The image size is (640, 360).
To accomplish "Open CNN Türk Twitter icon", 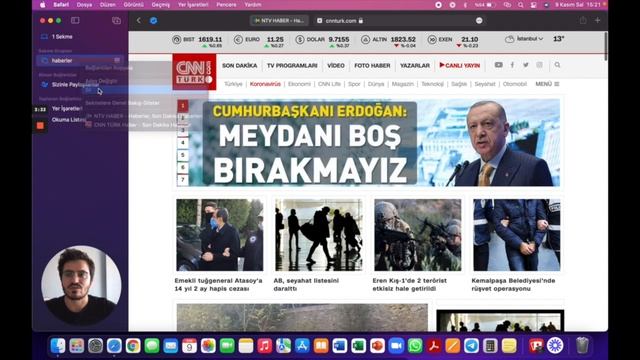I will pos(526,65).
